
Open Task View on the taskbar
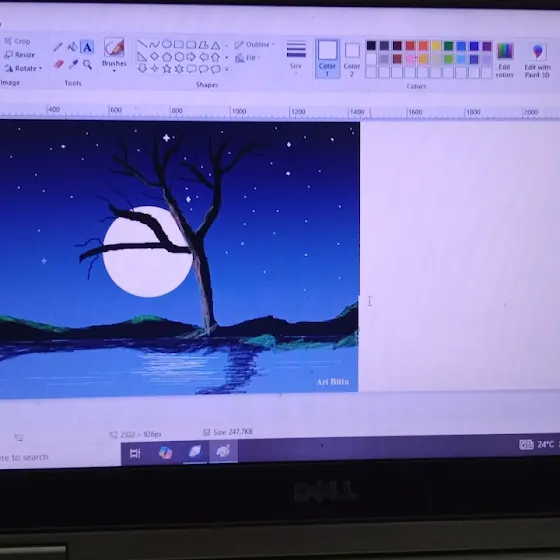[135, 454]
